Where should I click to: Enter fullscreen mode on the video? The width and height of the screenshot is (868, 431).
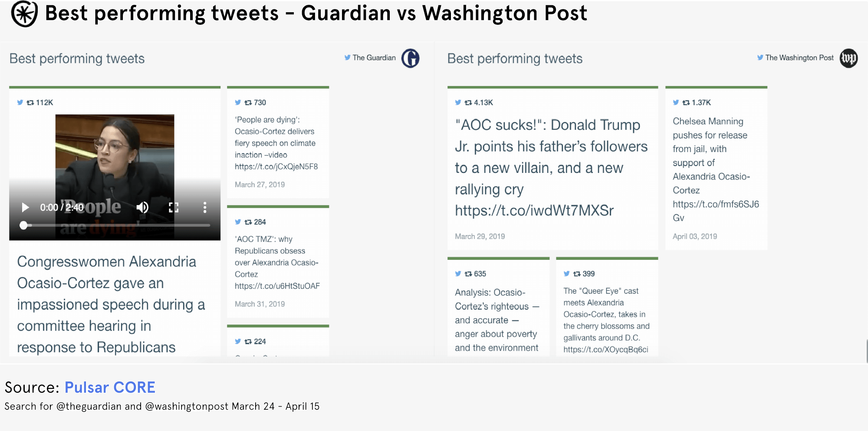(x=174, y=208)
